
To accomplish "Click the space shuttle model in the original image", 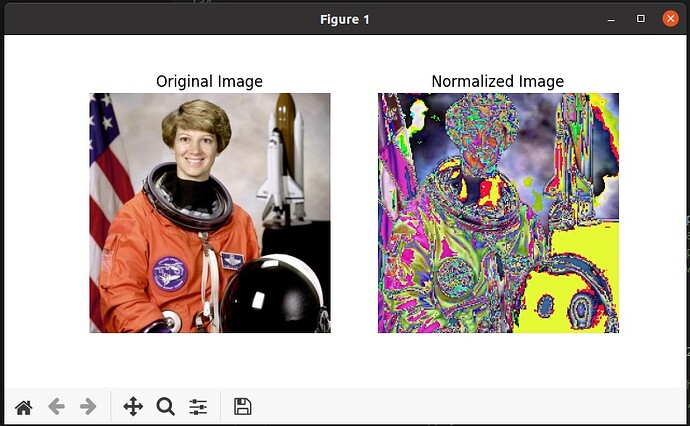I will point(282,160).
